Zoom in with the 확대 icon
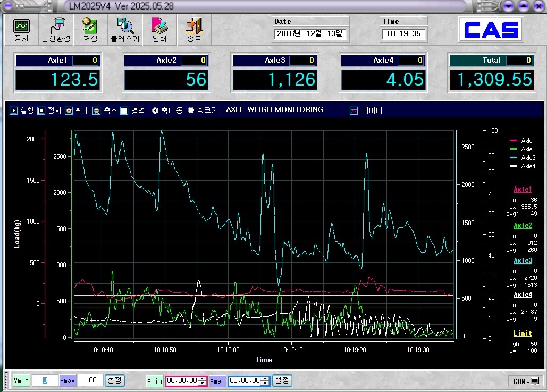The height and width of the screenshot is (392, 547). click(69, 111)
